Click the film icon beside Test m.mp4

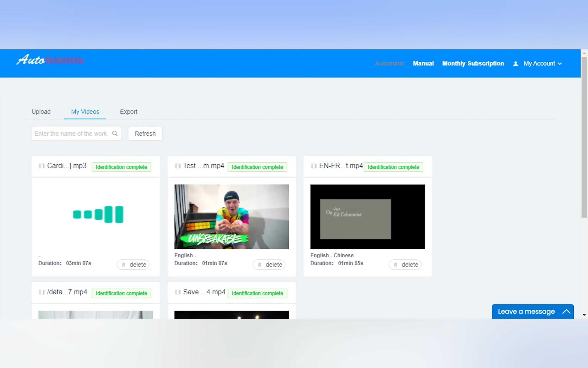click(x=178, y=166)
